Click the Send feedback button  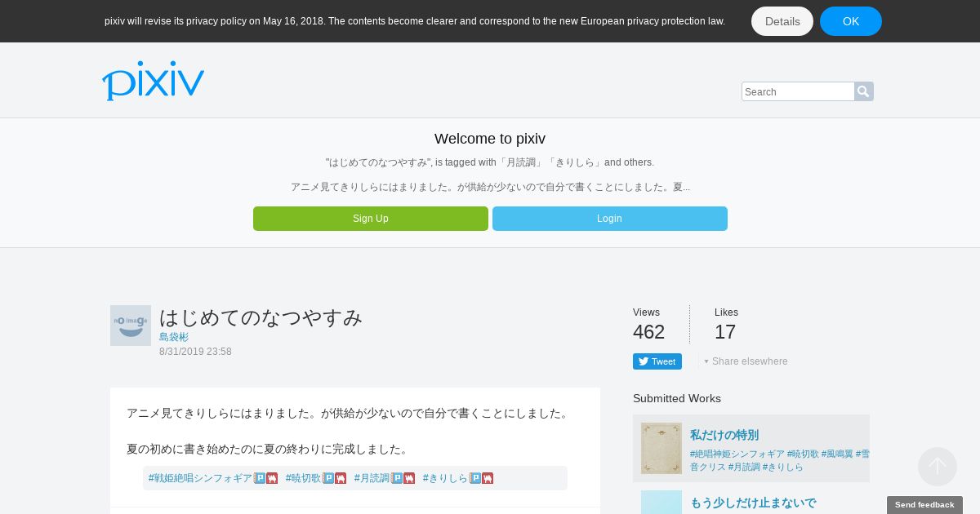point(924,505)
